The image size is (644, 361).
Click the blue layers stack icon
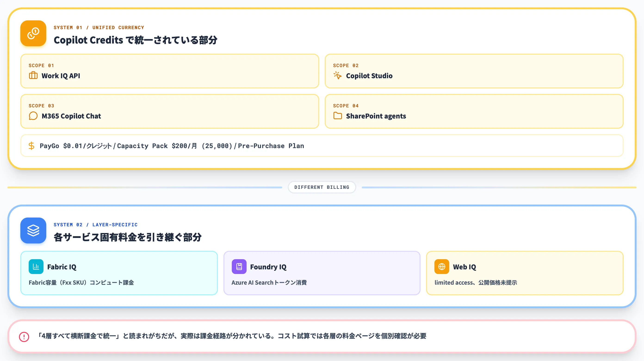[x=33, y=230]
